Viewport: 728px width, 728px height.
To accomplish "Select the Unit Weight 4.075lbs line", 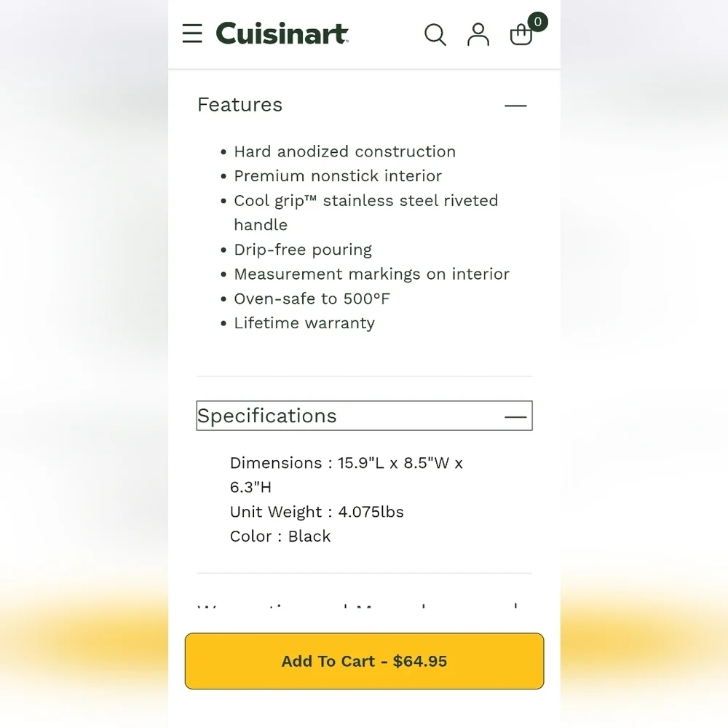I will (x=317, y=512).
